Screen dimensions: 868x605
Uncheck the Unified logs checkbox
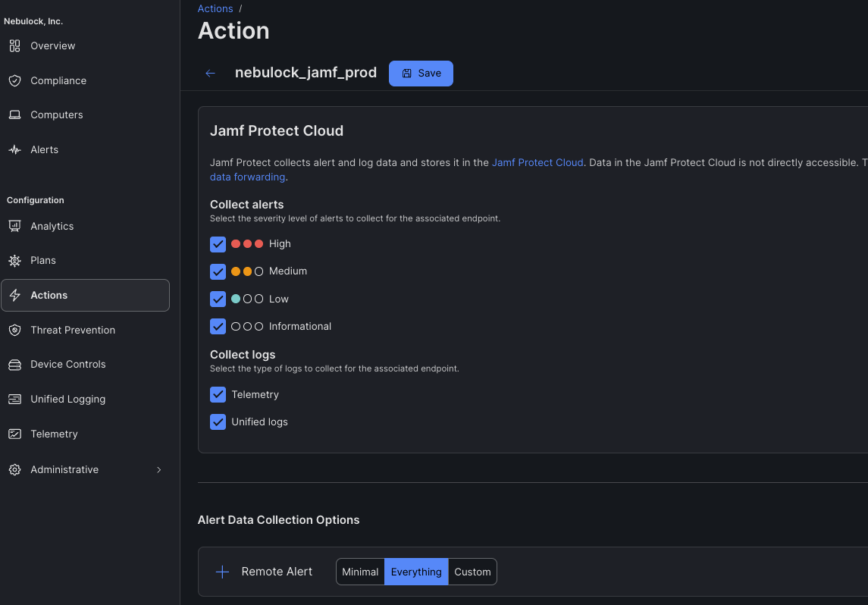pos(218,422)
